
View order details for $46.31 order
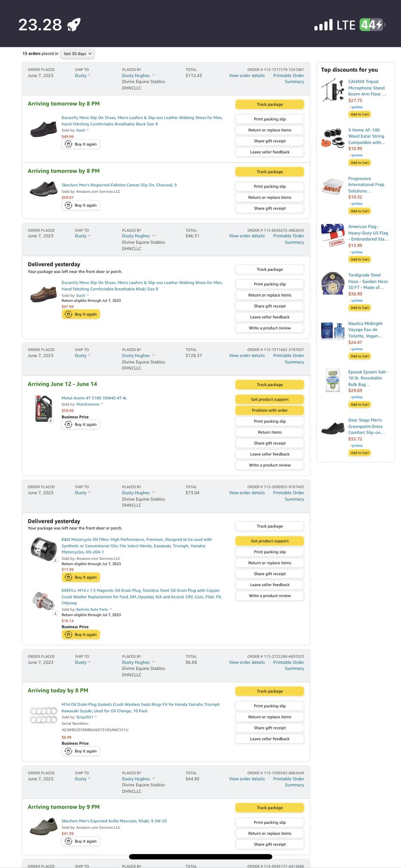click(247, 236)
